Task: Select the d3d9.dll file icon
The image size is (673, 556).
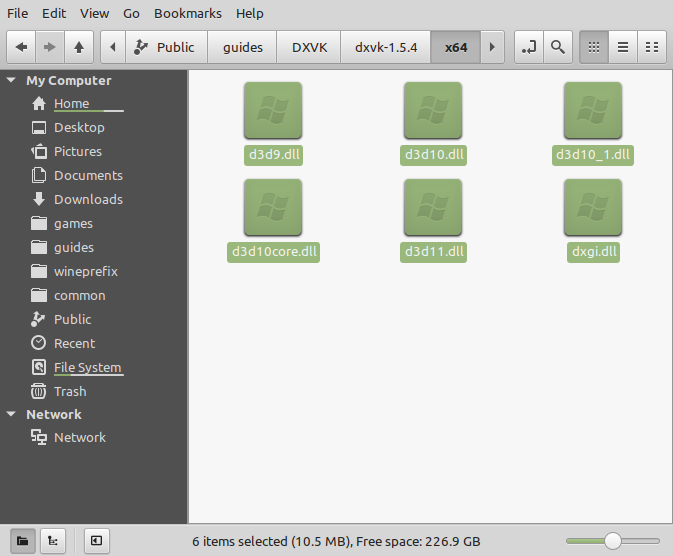Action: point(273,111)
